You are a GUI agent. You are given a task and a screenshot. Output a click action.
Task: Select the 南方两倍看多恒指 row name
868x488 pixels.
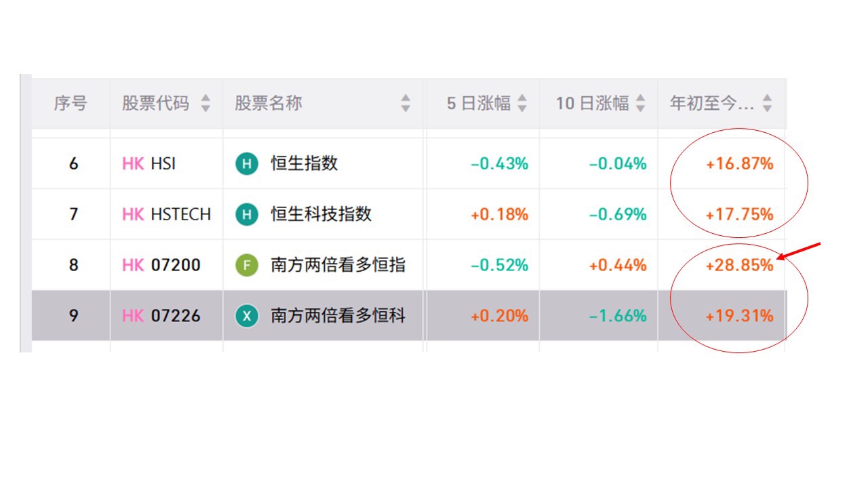(x=338, y=265)
